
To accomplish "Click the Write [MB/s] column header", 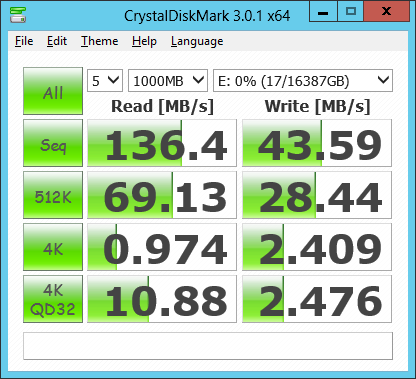I will point(317,106).
